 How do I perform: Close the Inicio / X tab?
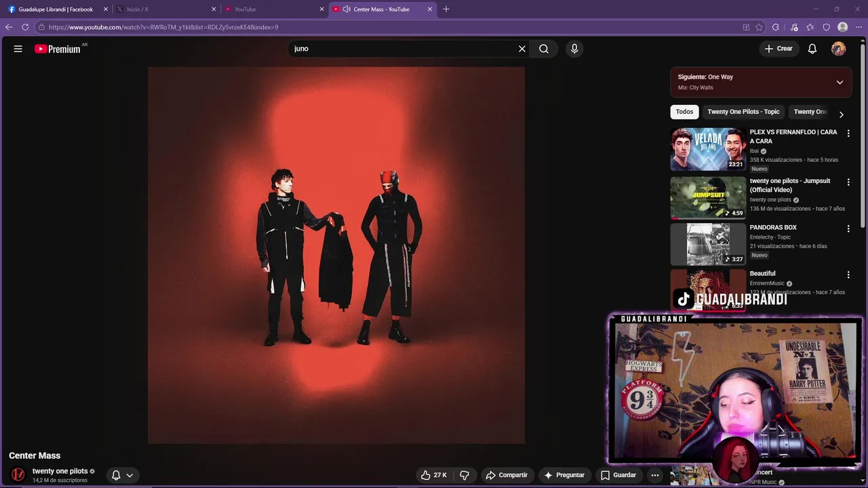pos(214,9)
